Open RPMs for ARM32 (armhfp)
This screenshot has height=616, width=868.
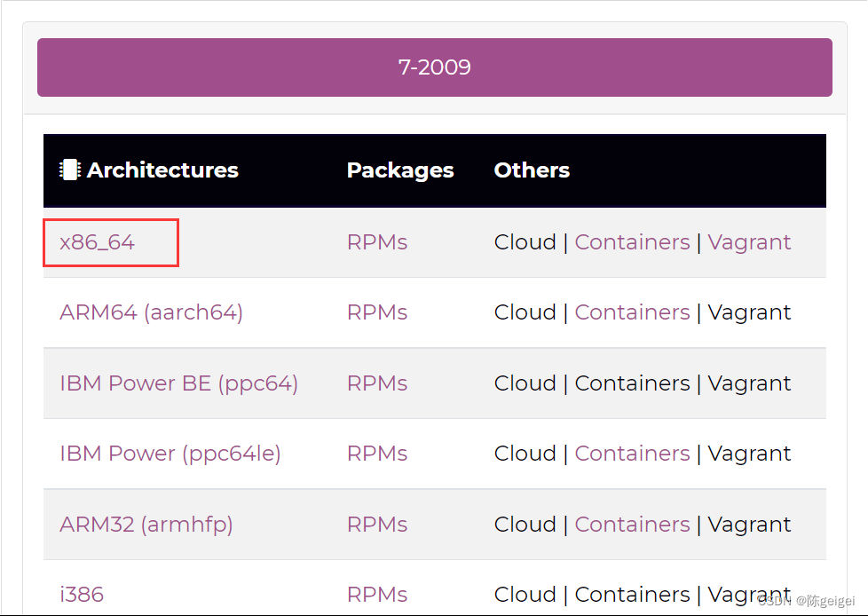[377, 524]
